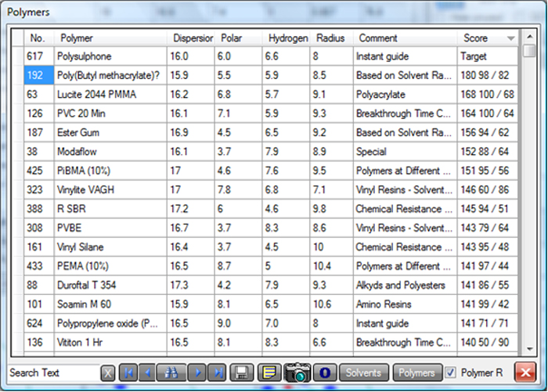Click row number 624 cell
This screenshot has height=392, width=548.
39,323
